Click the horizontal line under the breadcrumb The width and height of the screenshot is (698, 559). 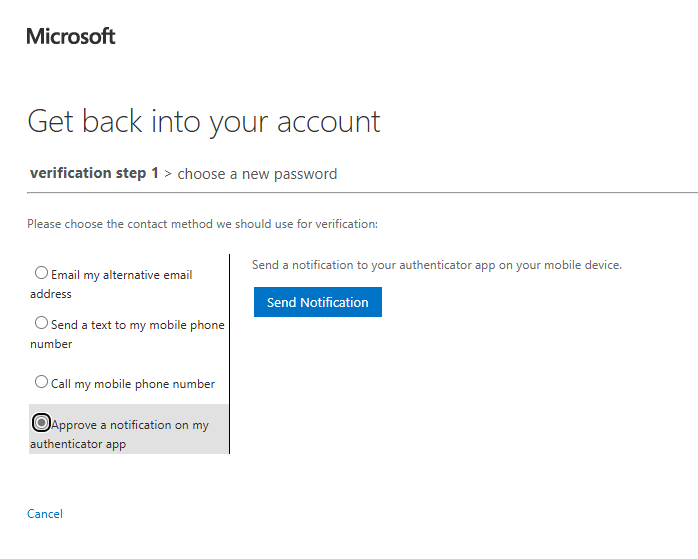pyautogui.click(x=400, y=192)
